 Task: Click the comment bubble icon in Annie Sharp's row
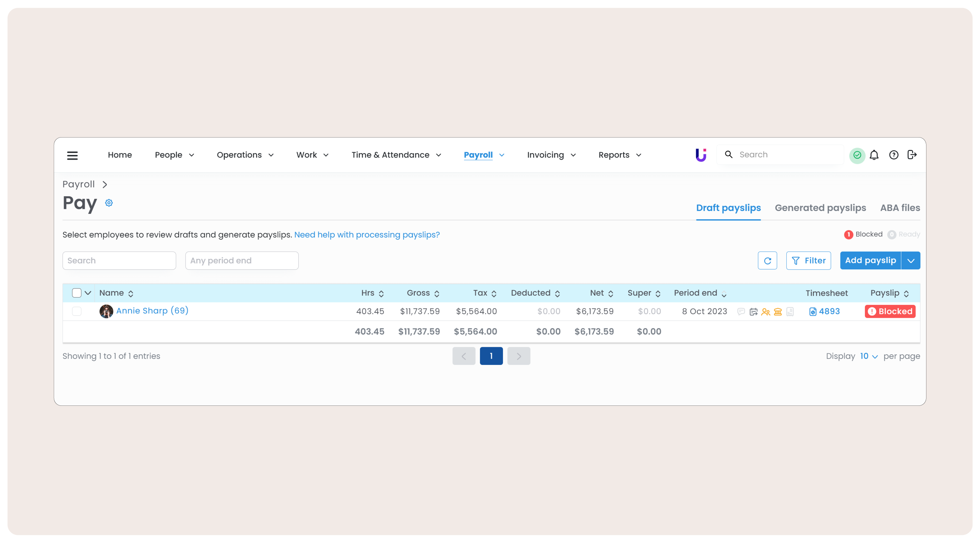click(741, 312)
